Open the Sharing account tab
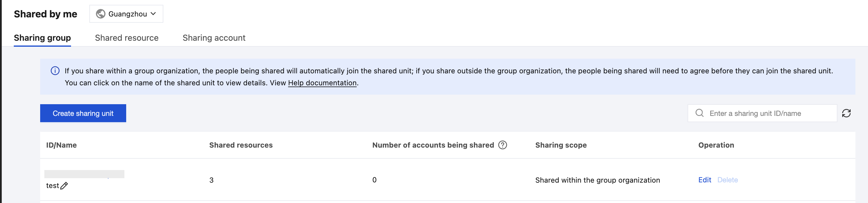 pos(214,38)
